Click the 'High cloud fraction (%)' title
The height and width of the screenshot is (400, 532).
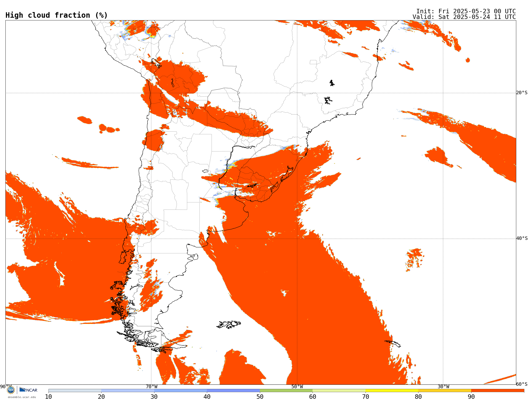tap(57, 15)
